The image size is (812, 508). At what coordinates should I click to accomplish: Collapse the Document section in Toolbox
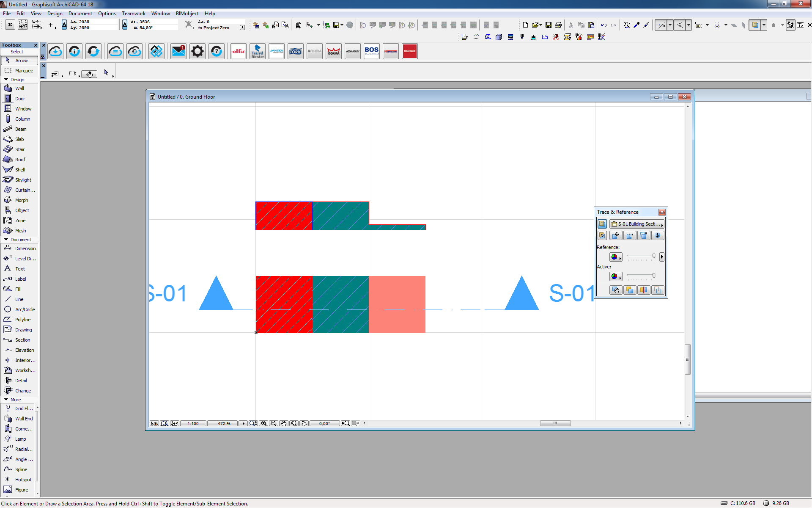tap(6, 240)
